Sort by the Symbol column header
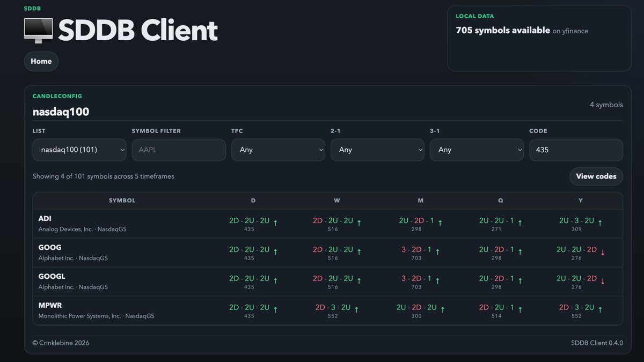This screenshot has height=362, width=644. point(122,201)
